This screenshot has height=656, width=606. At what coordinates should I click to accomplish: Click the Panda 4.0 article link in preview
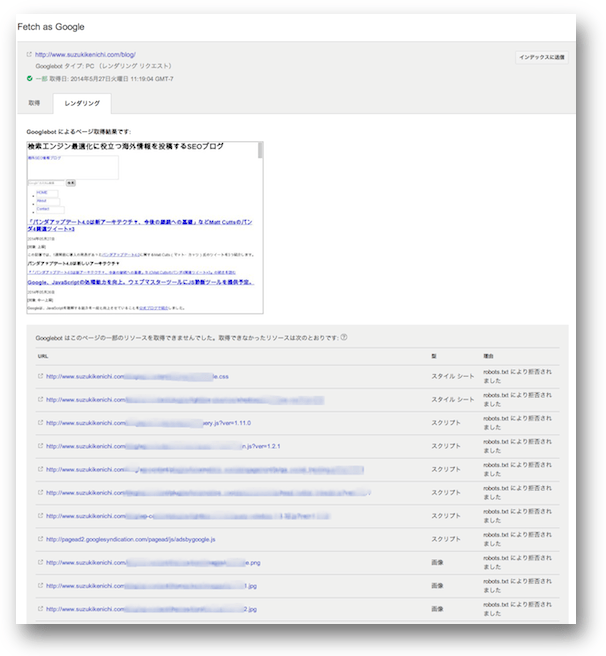point(140,225)
